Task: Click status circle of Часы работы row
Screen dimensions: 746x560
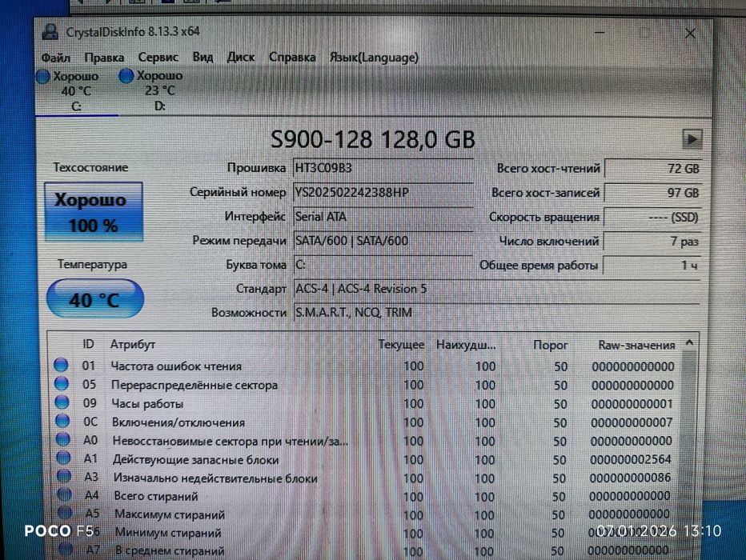Action: (62, 402)
